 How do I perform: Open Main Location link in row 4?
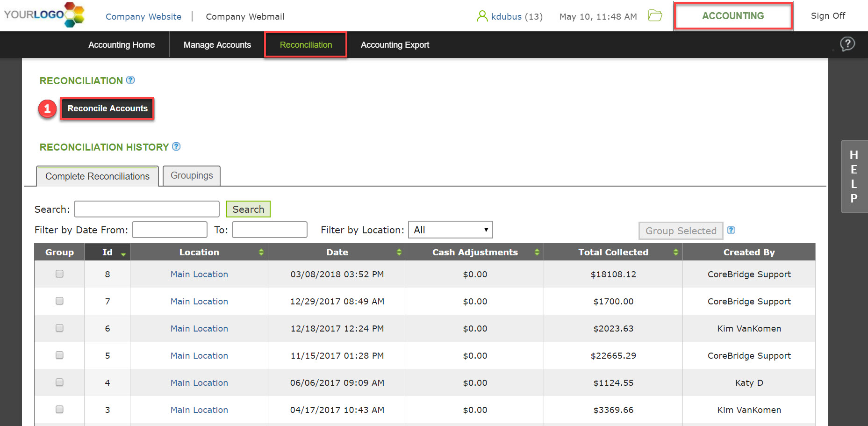(x=199, y=383)
